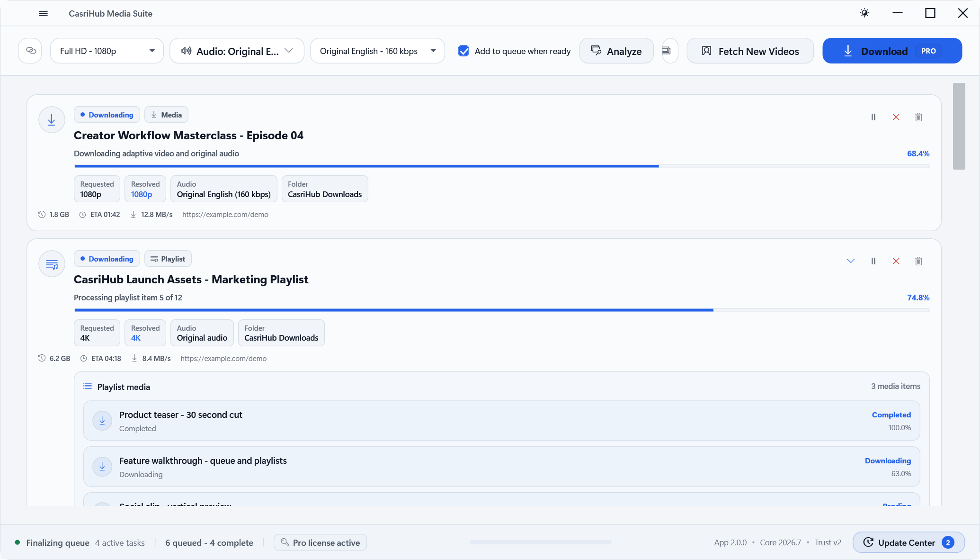Click the speed arrow icon beside 8.4 MB/s
The image size is (980, 560).
[134, 359]
